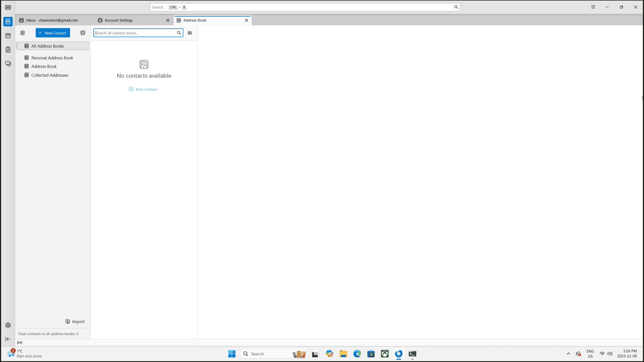Click the Import button

point(75,321)
